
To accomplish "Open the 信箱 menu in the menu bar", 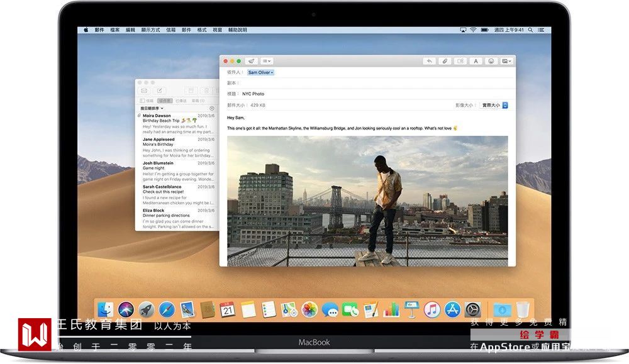I will (171, 30).
